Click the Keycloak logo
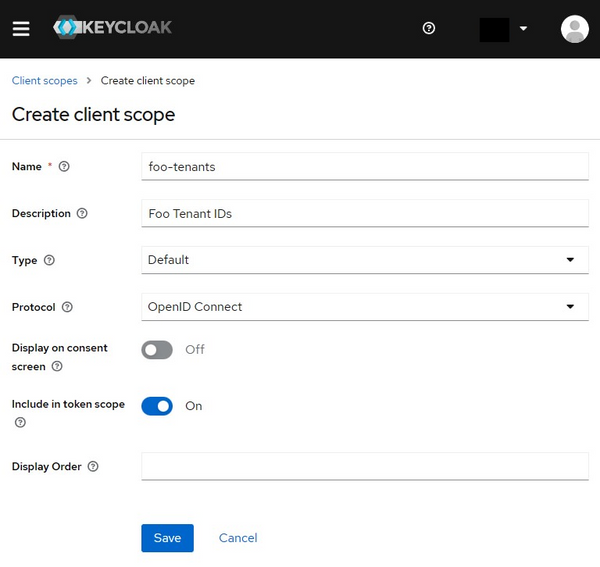Image resolution: width=600 pixels, height=567 pixels. click(x=112, y=28)
